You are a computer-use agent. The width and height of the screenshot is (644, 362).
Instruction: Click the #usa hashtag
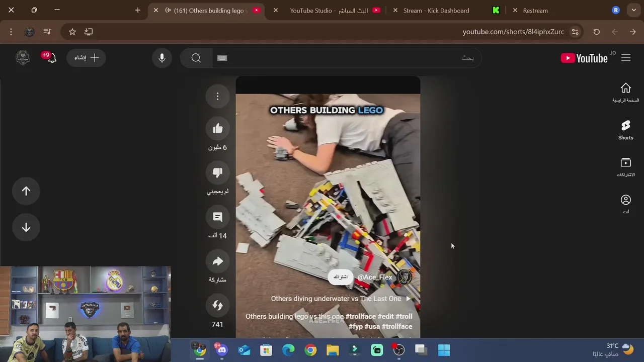pyautogui.click(x=372, y=326)
